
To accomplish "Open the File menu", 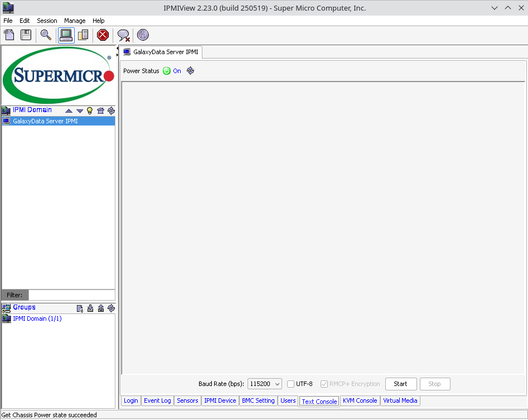I will 8,21.
